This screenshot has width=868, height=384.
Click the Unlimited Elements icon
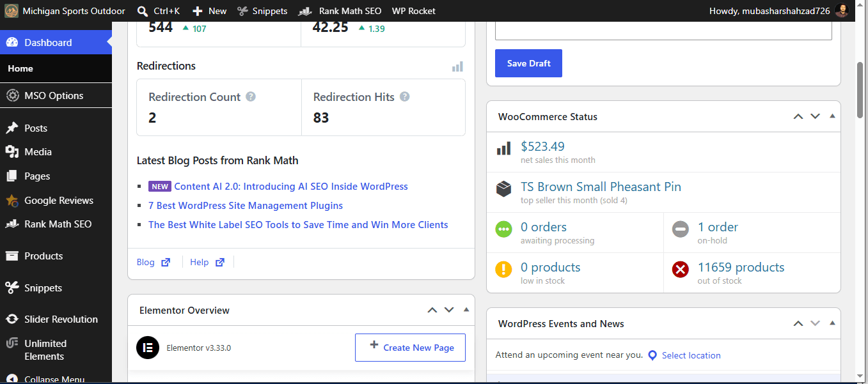pos(12,343)
